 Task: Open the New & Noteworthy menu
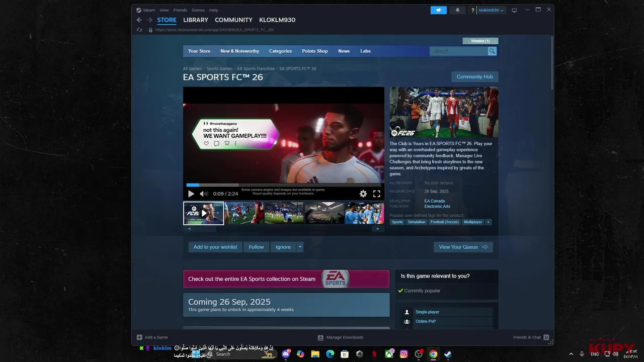(239, 51)
